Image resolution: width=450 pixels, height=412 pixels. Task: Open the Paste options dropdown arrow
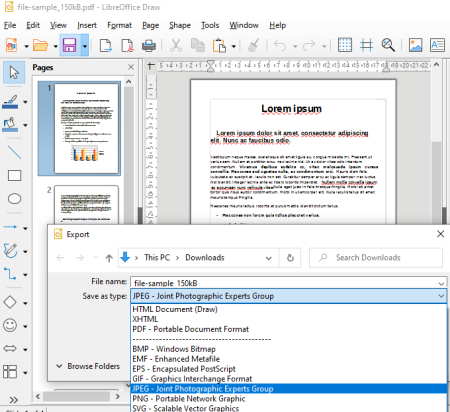234,46
